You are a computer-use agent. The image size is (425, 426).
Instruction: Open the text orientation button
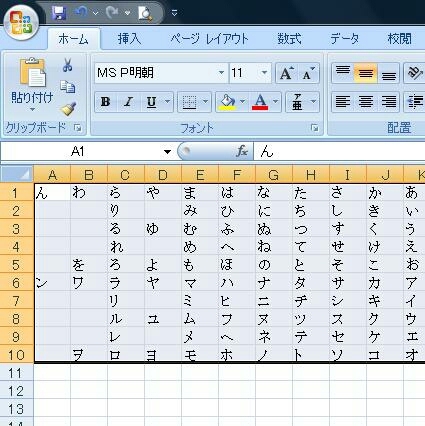[x=414, y=73]
